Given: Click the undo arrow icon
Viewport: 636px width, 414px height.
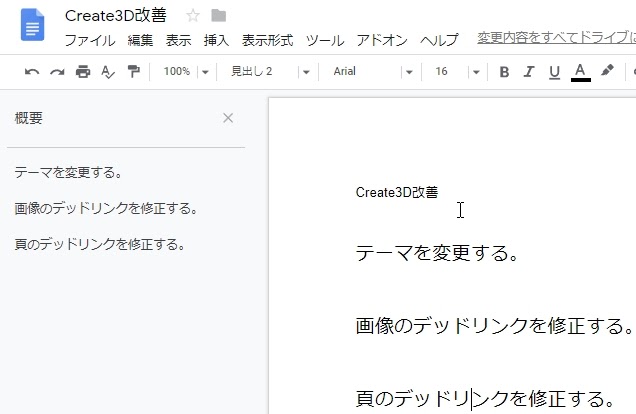Looking at the screenshot, I should pos(32,72).
